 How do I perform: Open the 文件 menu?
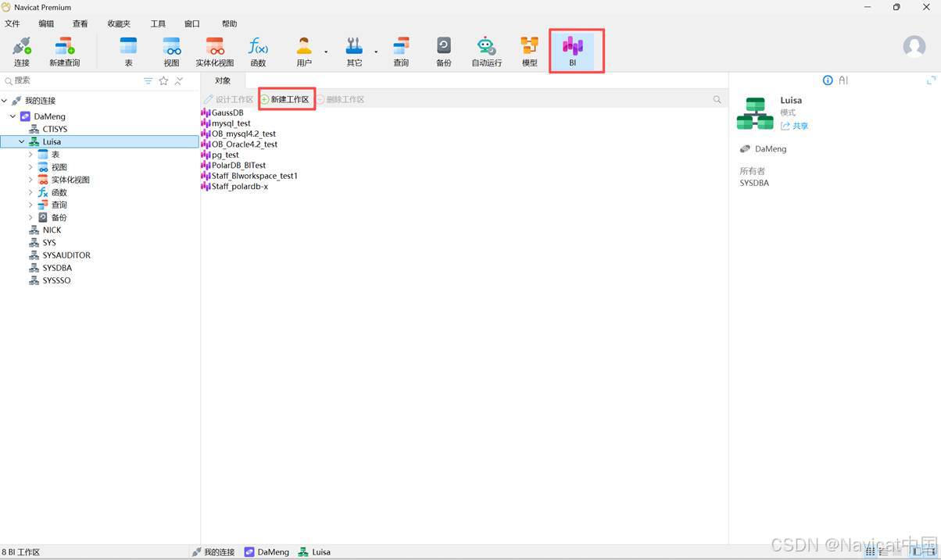pos(13,23)
